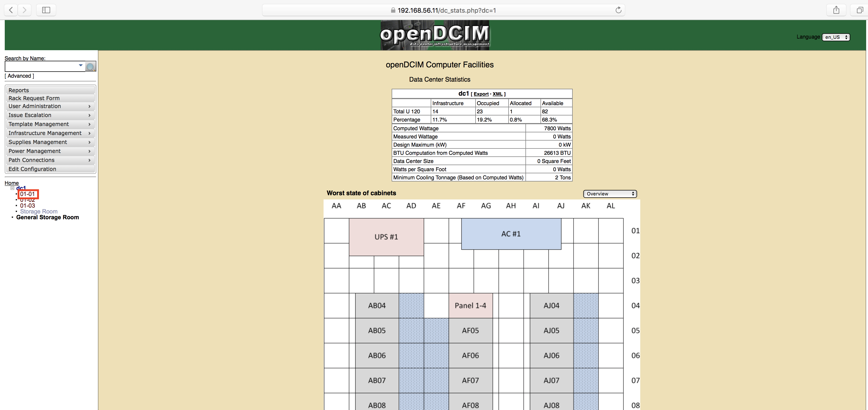Toggle the browser sidebar icon
868x410 pixels.
tap(46, 10)
